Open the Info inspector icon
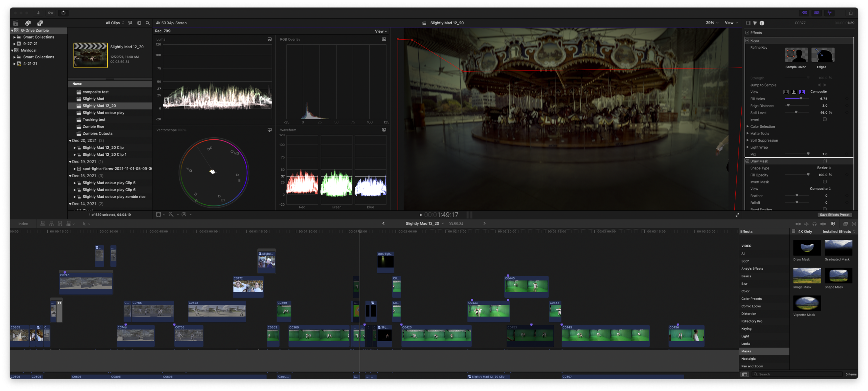This screenshot has width=868, height=391. coord(762,23)
